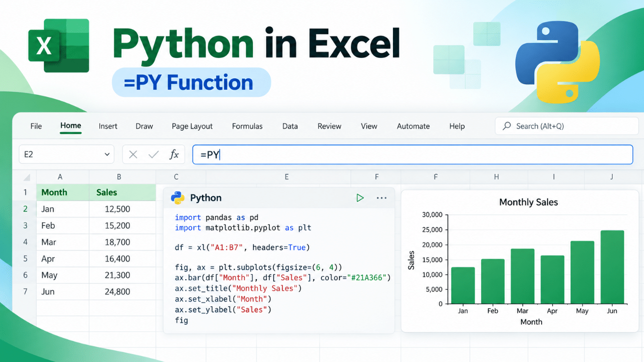Click the Monthly Sales chart title
Screen dimensions: 644x362
tap(529, 202)
